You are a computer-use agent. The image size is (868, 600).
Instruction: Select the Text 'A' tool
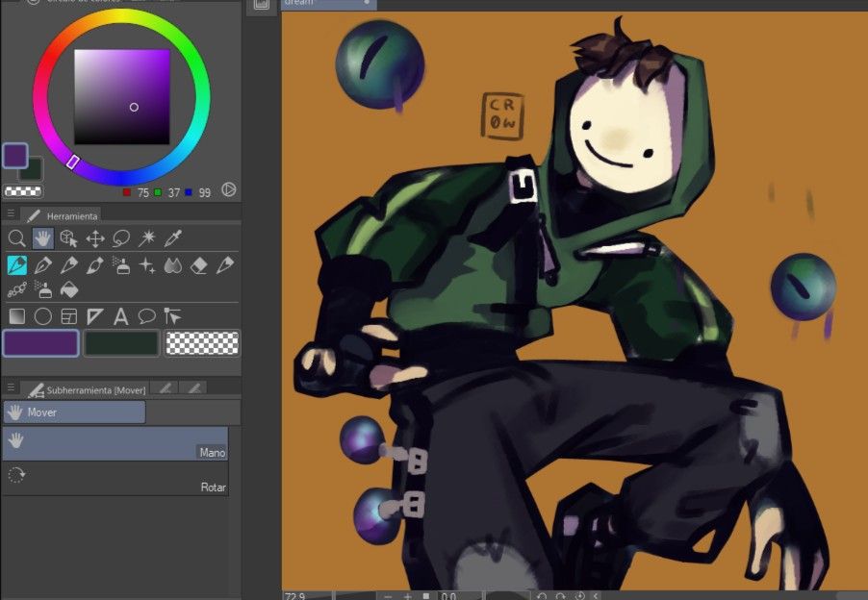120,316
